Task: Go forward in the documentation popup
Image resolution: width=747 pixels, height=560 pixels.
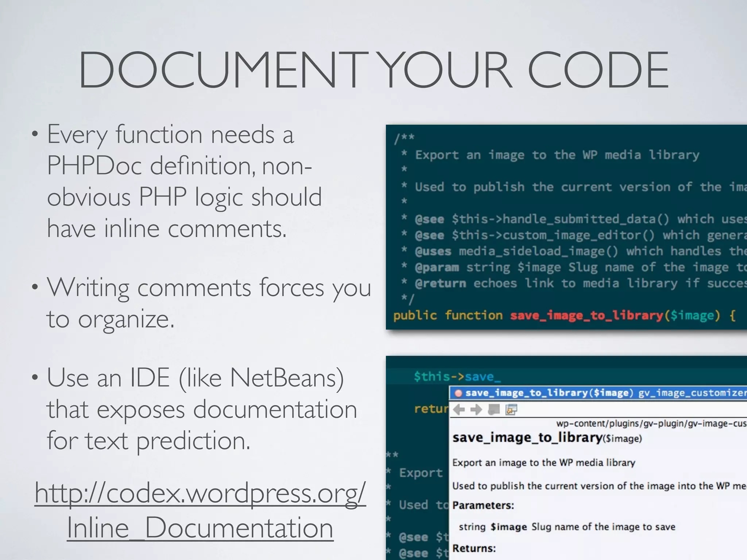Action: pos(476,410)
